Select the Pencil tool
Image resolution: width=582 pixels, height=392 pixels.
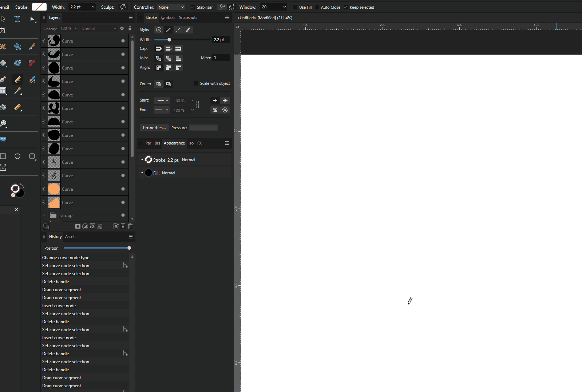coord(17,79)
